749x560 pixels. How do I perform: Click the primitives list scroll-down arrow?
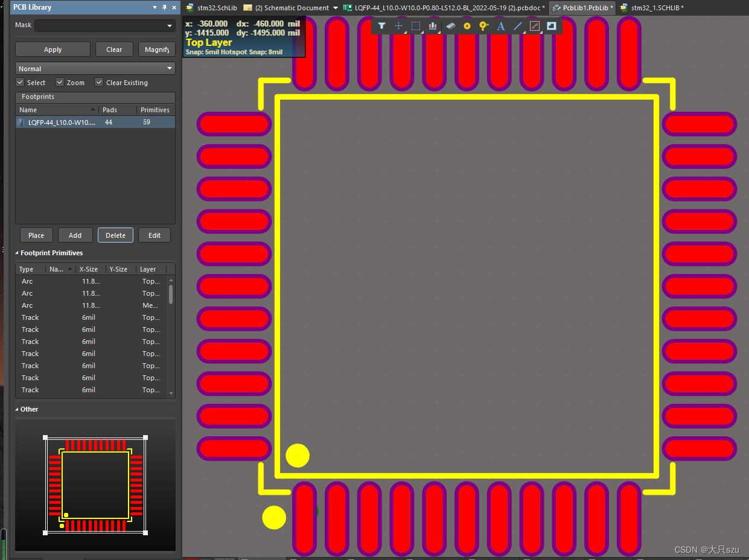(x=171, y=393)
